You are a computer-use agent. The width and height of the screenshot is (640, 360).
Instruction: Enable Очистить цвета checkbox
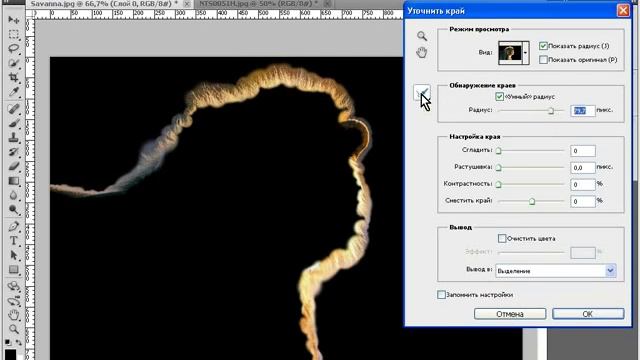502,238
